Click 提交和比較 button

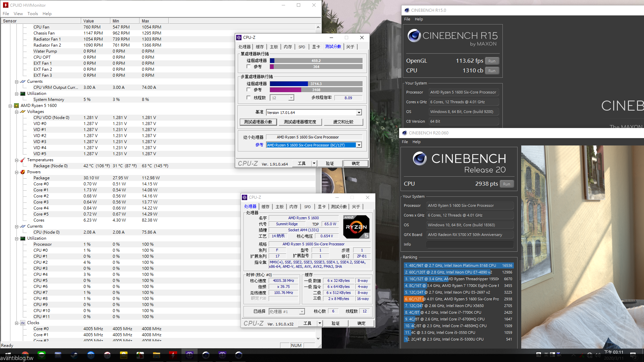point(343,122)
